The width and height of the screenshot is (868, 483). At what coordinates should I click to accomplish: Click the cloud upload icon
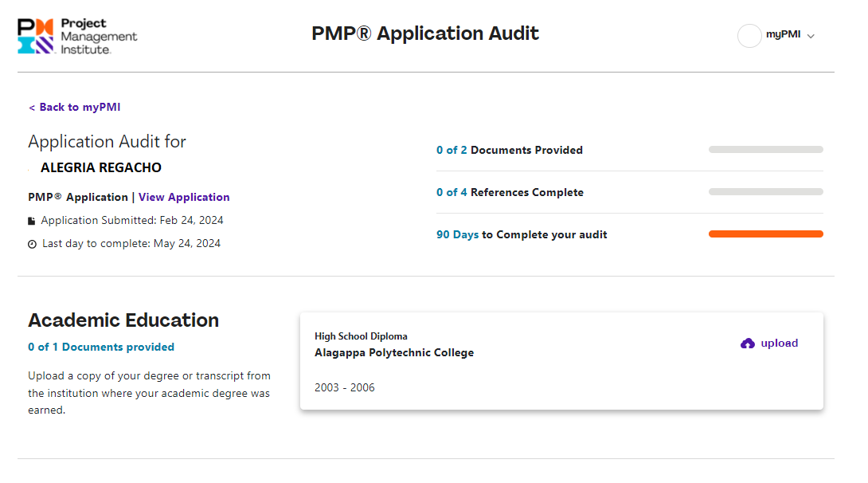[747, 344]
